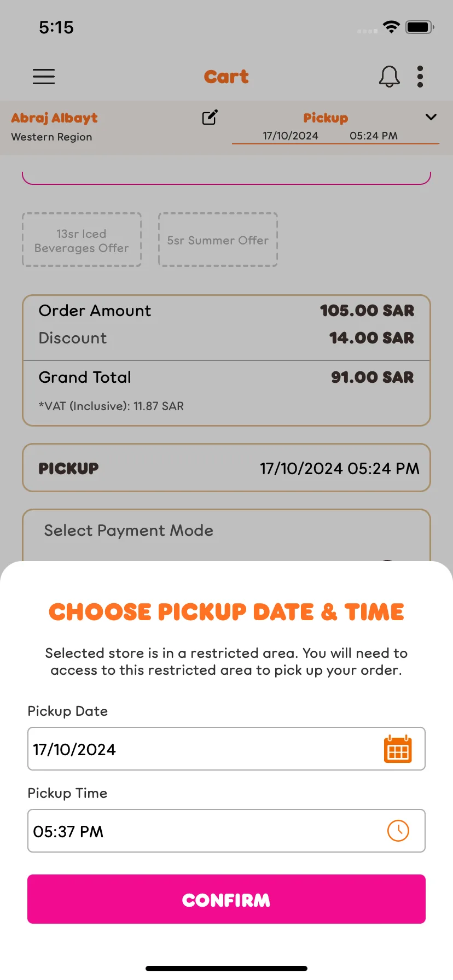Open the clock time picker icon
Screen dimensions: 453x980
click(x=398, y=831)
